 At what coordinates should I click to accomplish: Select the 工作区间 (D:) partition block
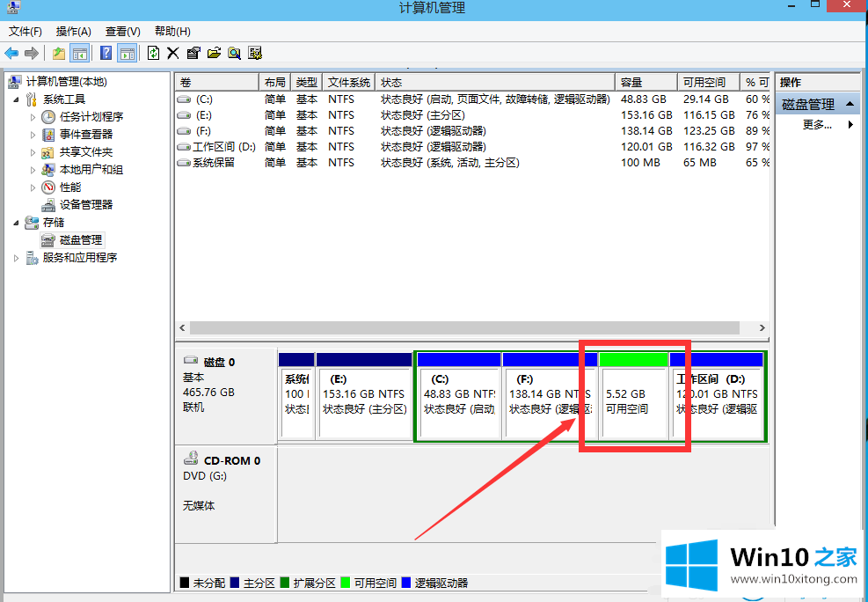pos(717,397)
